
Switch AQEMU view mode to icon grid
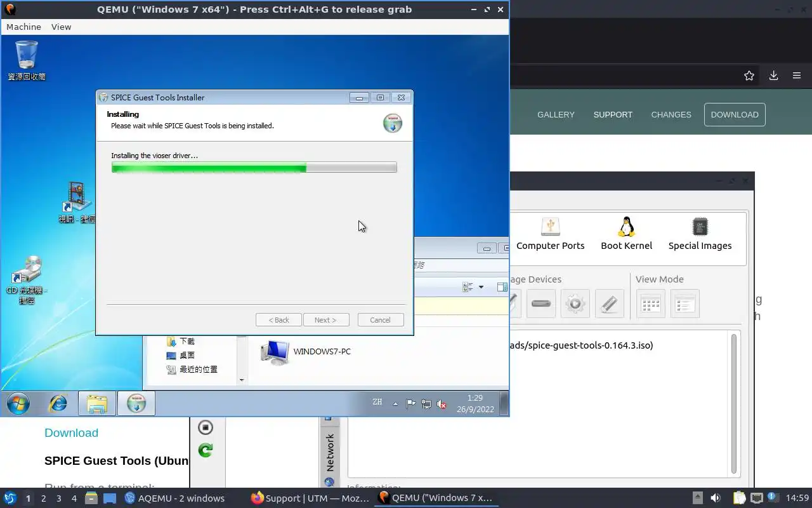[651, 304]
